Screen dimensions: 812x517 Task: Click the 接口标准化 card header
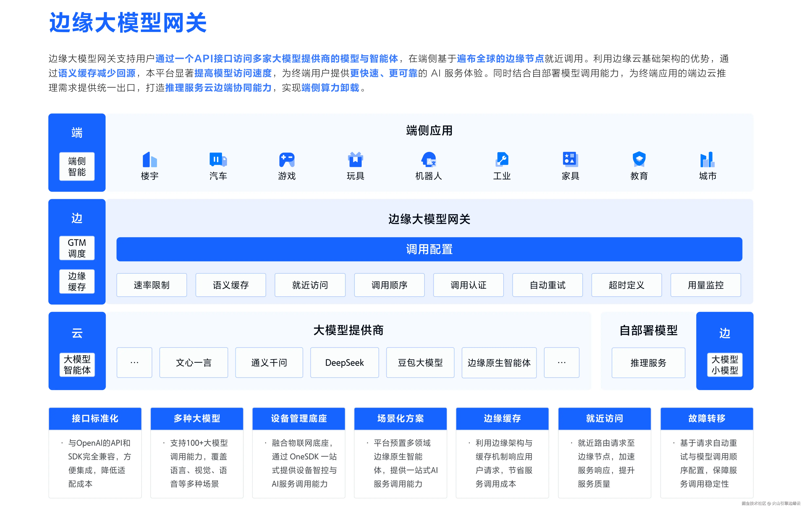pyautogui.click(x=95, y=418)
